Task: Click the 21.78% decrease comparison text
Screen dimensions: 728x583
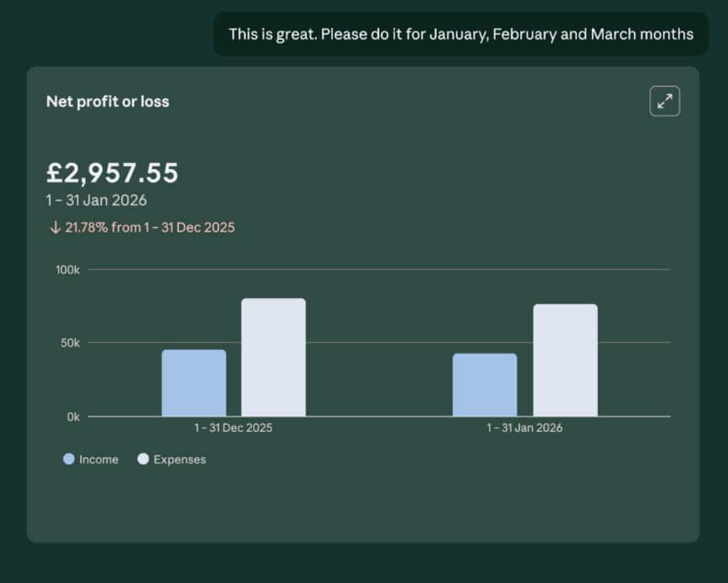Action: click(x=142, y=227)
